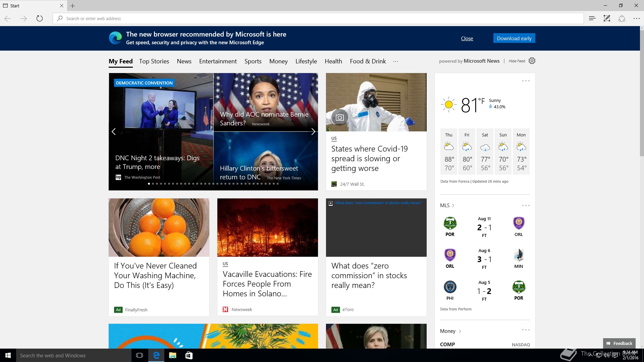The image size is (644, 362).
Task: Close the Edge promotion banner link
Action: [x=467, y=39]
